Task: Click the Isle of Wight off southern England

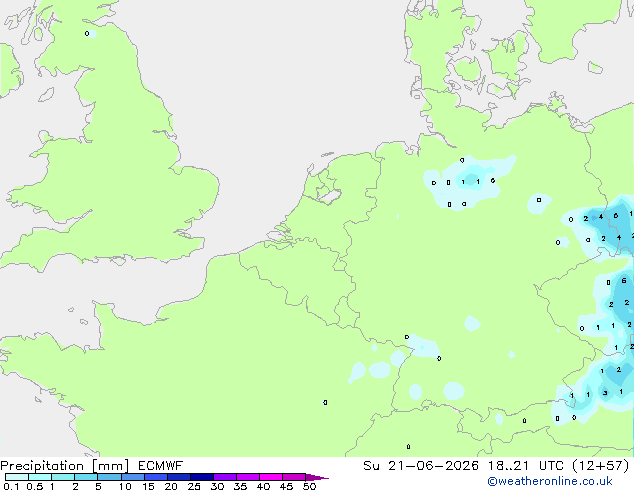Action: [x=118, y=261]
